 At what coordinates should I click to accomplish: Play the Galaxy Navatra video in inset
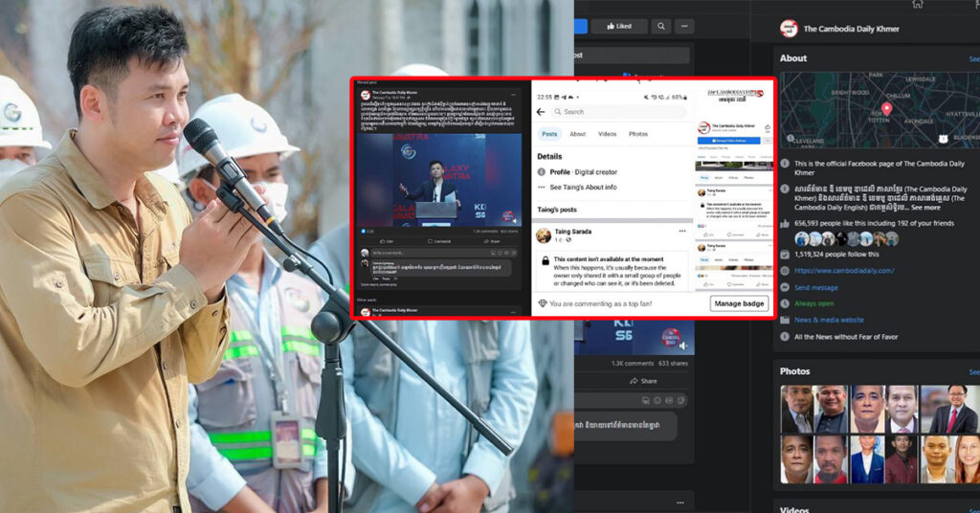click(x=438, y=179)
